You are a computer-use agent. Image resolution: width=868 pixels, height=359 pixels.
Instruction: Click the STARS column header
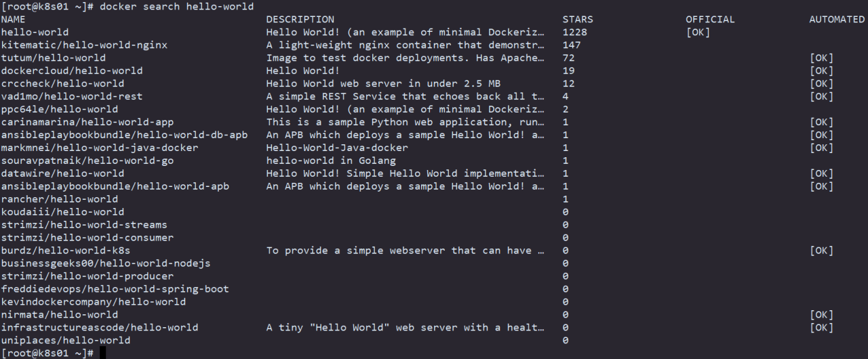(577, 20)
